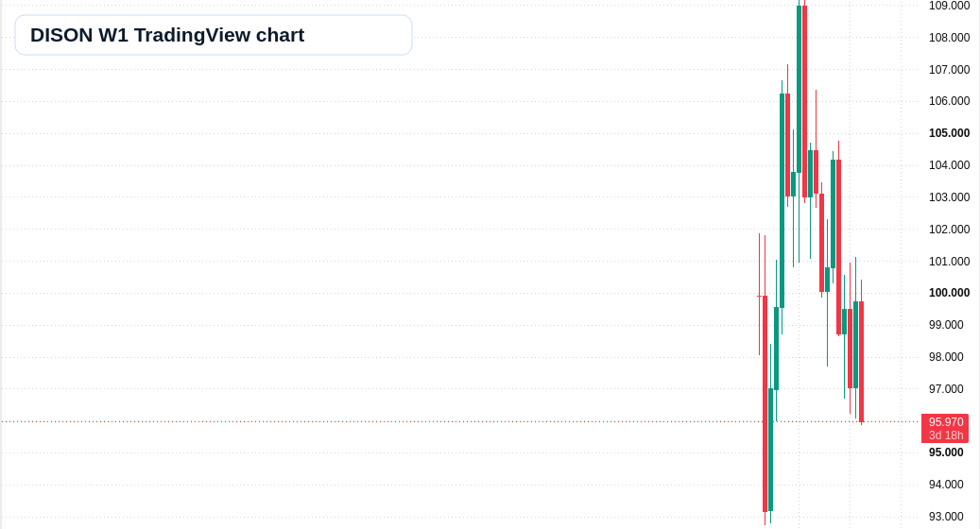The height and width of the screenshot is (529, 980).
Task: Click the DISON W1 TradingView chart title
Action: click(x=167, y=35)
